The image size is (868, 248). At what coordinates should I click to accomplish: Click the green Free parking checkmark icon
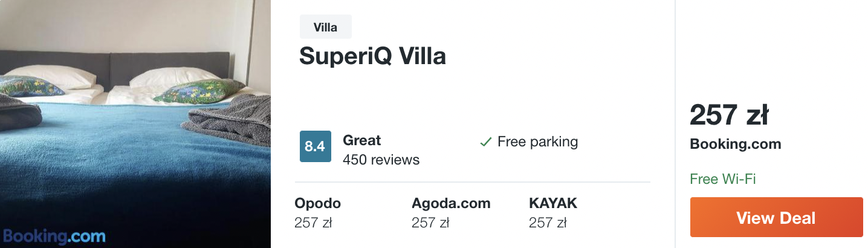(485, 143)
